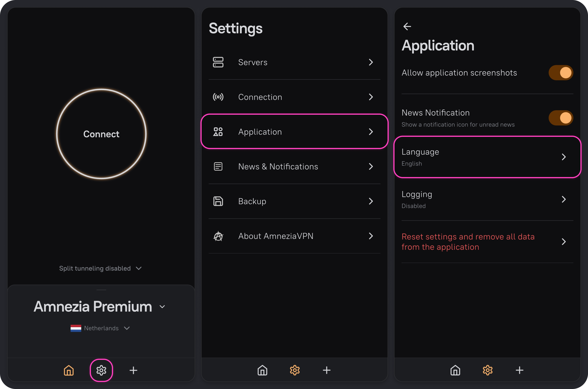Click the chevron on the Reset settings row
Image resolution: width=588 pixels, height=389 pixels.
point(564,242)
